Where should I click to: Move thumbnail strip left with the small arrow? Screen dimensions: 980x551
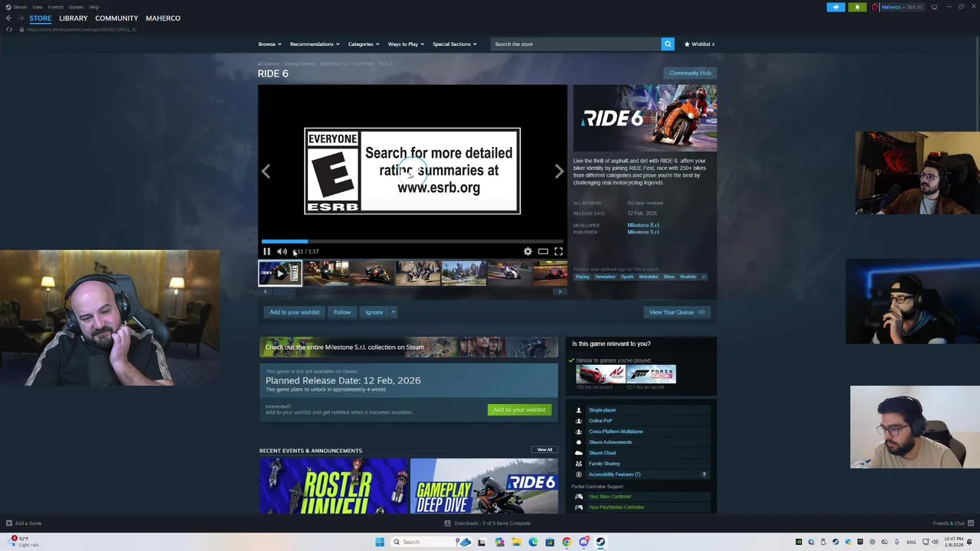point(265,292)
